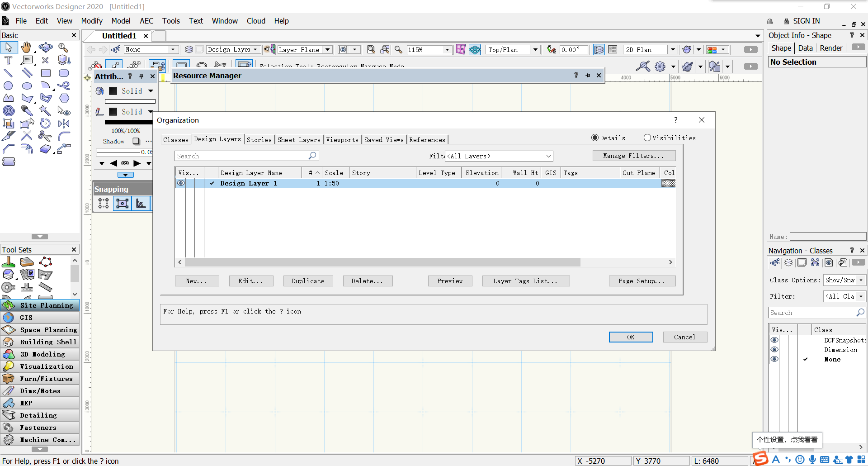This screenshot has height=466, width=868.
Task: Open the Layer Plane dropdown
Action: coord(305,50)
